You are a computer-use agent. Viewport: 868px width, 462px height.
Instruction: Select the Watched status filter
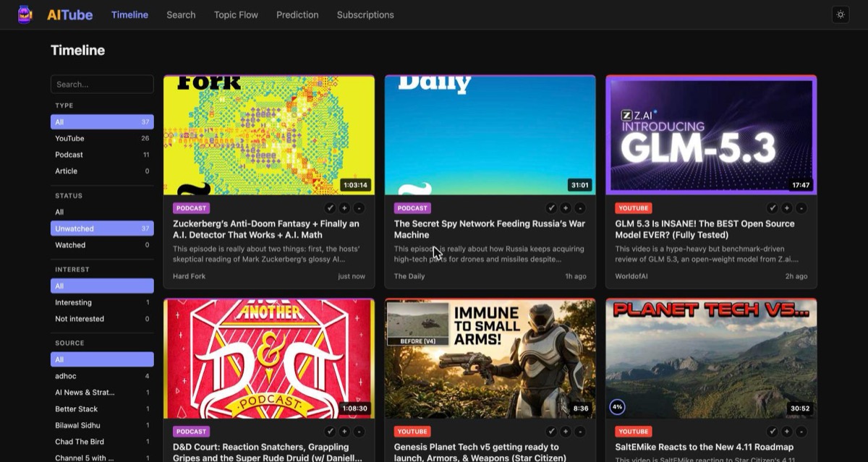point(102,245)
